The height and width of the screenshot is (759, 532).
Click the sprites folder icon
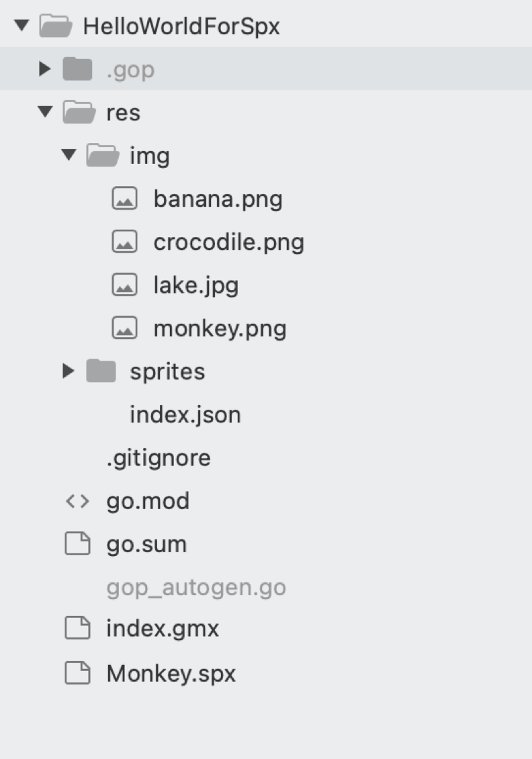101,371
